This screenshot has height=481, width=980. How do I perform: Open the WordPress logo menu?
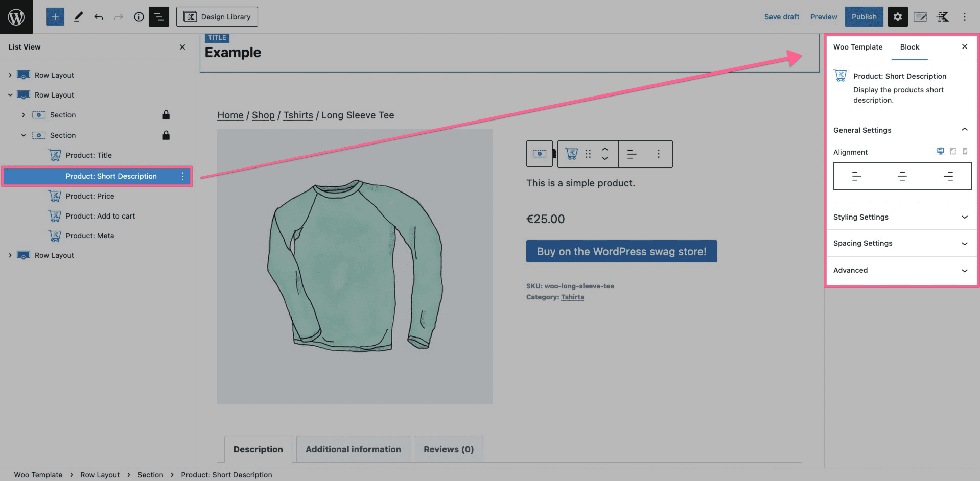(x=16, y=17)
